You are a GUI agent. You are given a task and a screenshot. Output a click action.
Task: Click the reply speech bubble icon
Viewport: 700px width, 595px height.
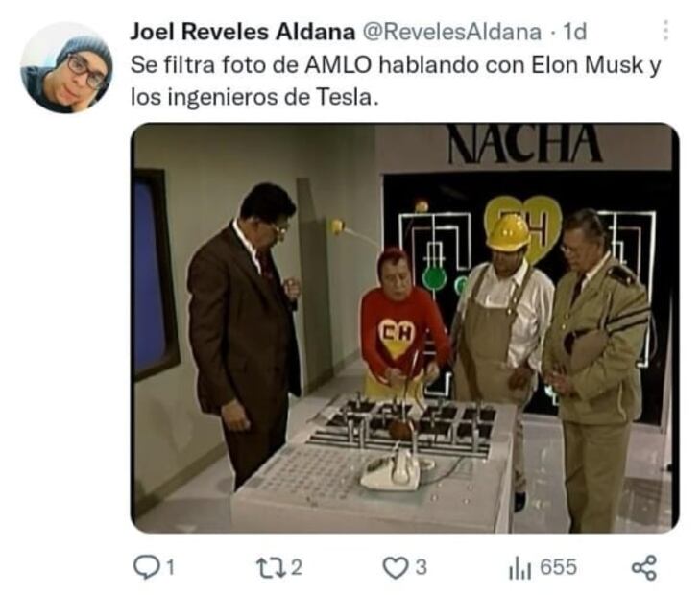[x=147, y=567]
